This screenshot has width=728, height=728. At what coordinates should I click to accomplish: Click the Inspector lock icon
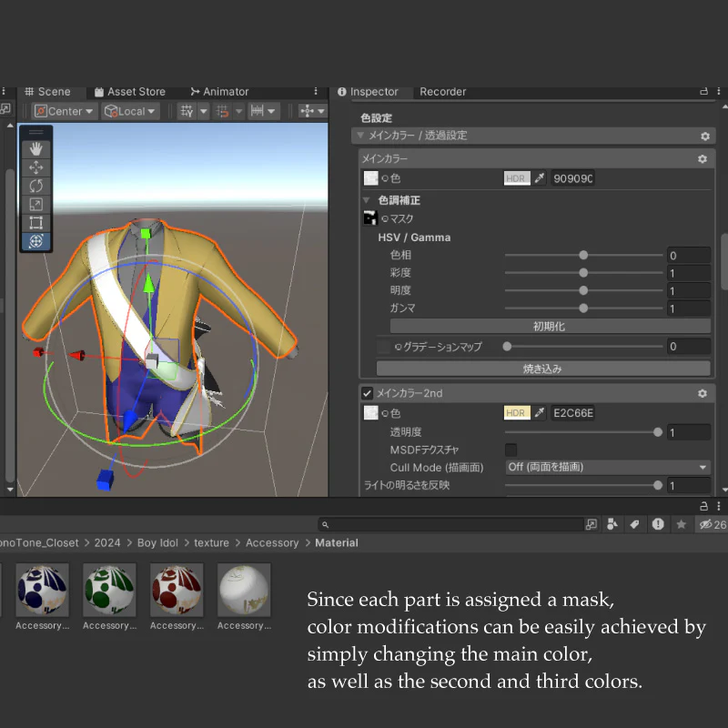pos(703,91)
